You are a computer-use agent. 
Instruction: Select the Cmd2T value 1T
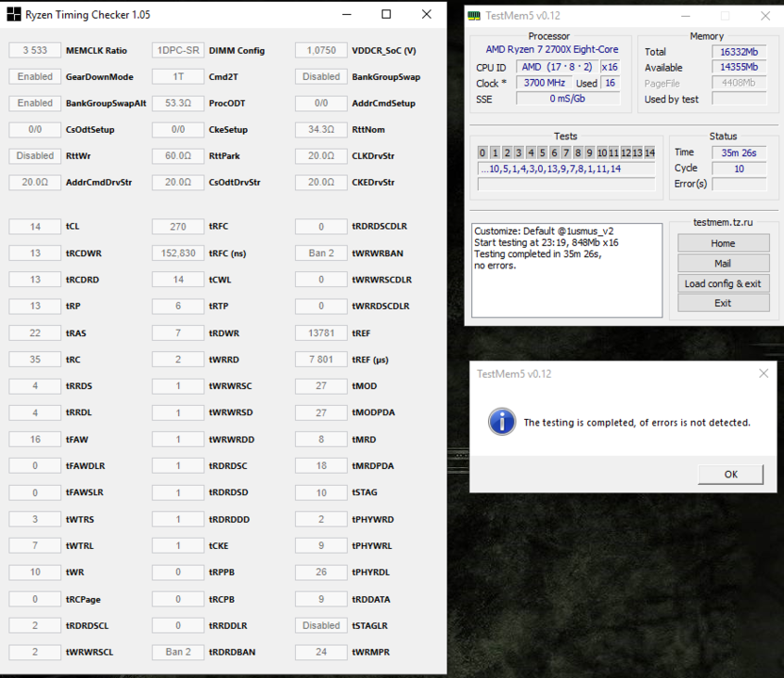click(178, 76)
